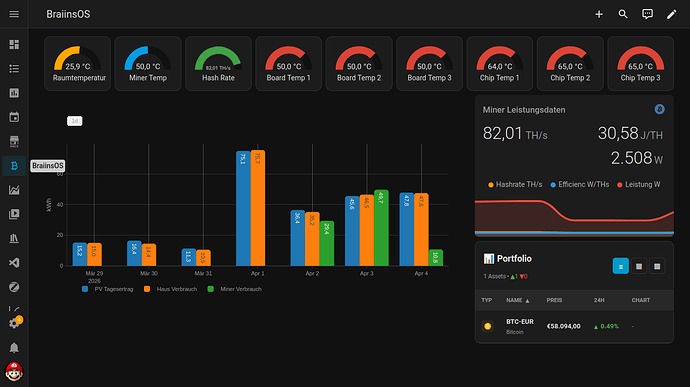690x387 pixels.
Task: Open the round compass icon in sidebar
Action: pyautogui.click(x=14, y=287)
